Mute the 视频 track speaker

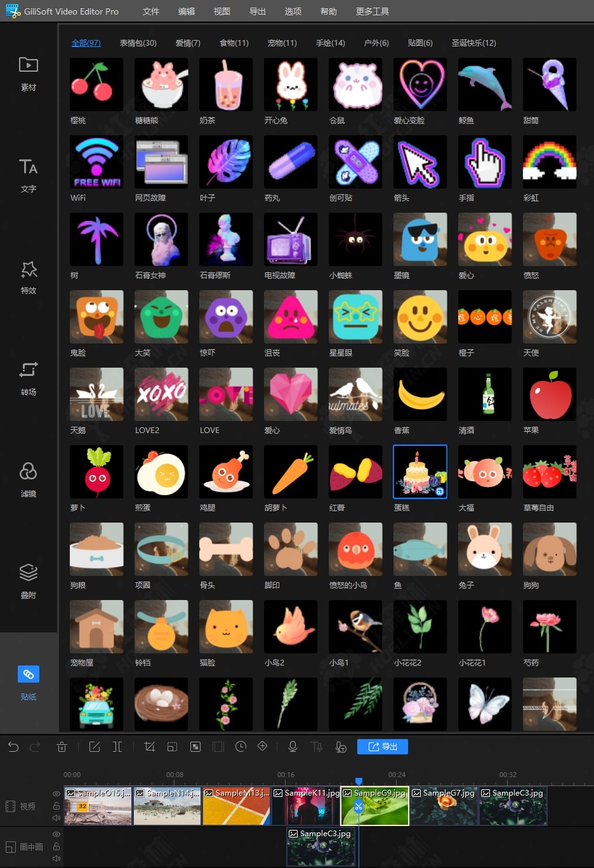56,818
